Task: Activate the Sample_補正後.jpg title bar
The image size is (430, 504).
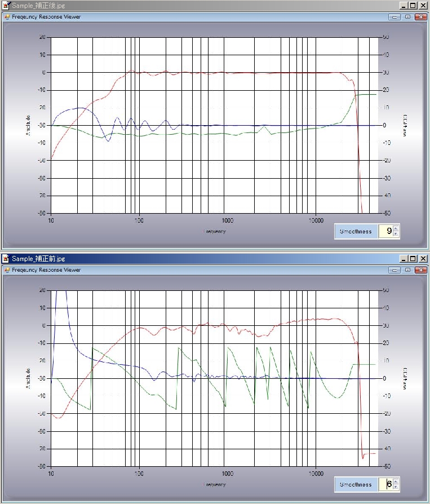Action: click(197, 5)
